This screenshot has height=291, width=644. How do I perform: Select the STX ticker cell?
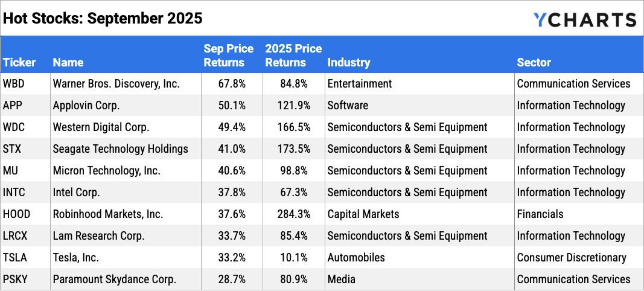click(13, 149)
